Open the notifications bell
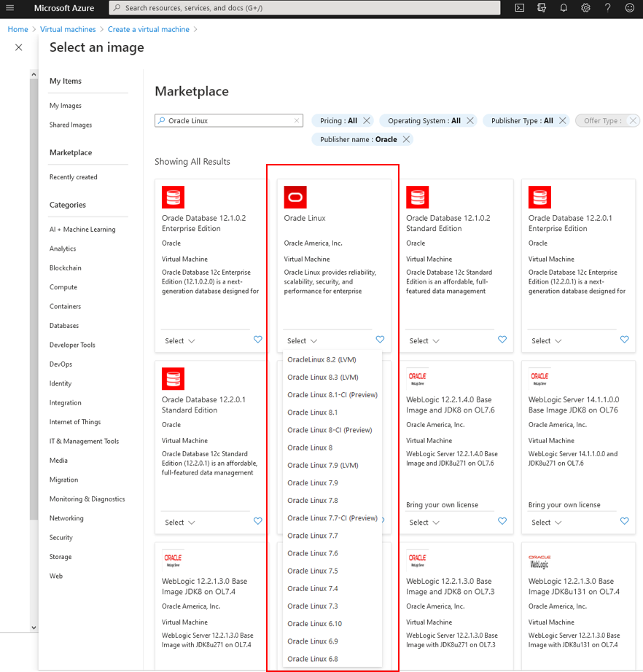Image resolution: width=643 pixels, height=672 pixels. [564, 8]
